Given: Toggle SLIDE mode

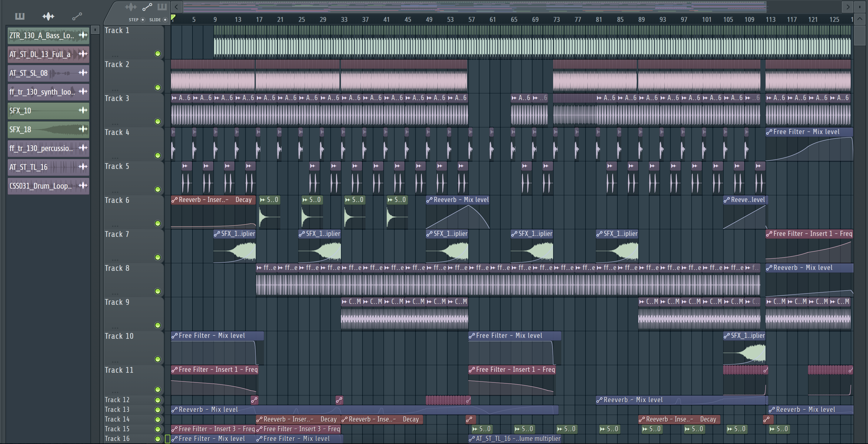Looking at the screenshot, I should pyautogui.click(x=165, y=19).
